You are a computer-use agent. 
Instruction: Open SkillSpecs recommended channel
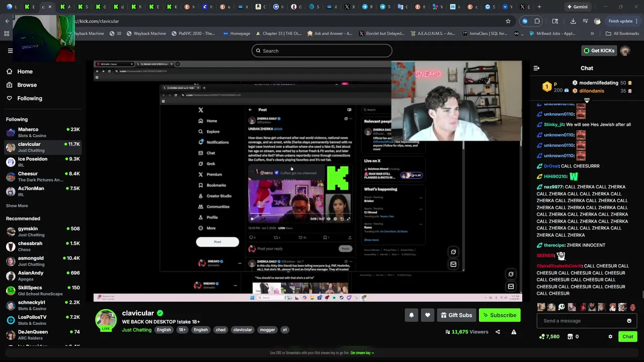point(43,291)
